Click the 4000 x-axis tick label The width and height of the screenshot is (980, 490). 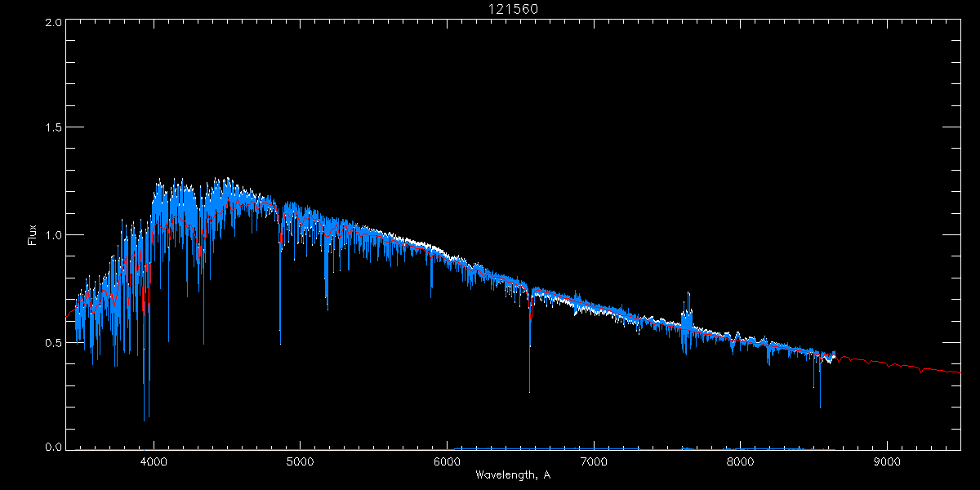(154, 461)
